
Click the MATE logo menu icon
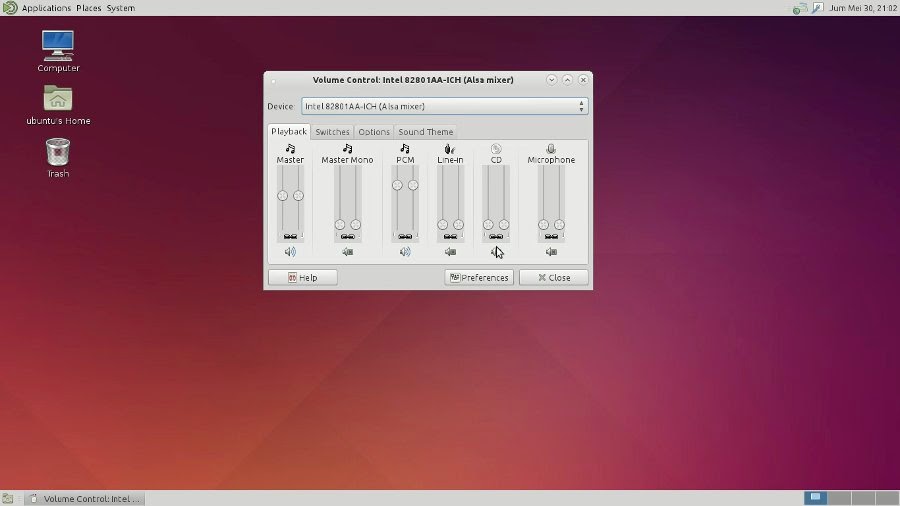click(10, 7)
